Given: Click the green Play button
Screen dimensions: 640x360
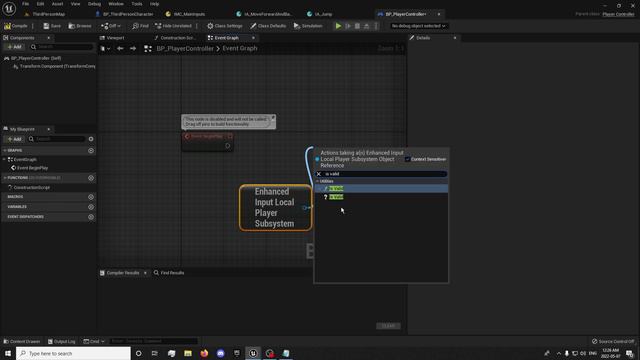Looking at the screenshot, I should coord(338,26).
